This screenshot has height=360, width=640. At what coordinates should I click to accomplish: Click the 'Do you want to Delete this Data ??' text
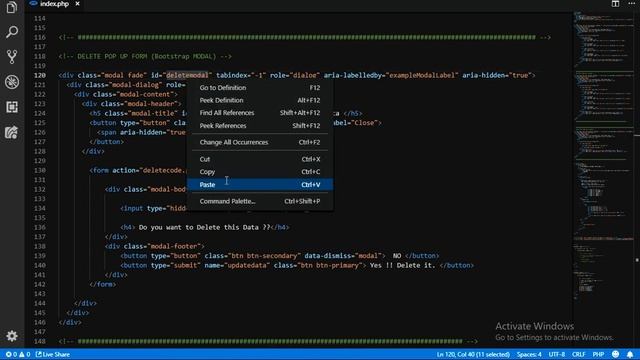pos(204,227)
